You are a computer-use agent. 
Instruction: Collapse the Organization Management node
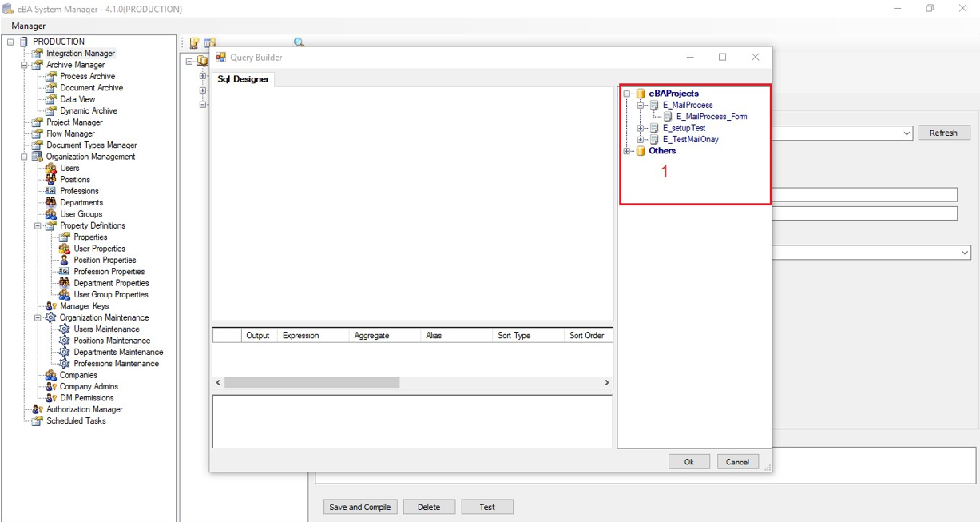(x=24, y=157)
